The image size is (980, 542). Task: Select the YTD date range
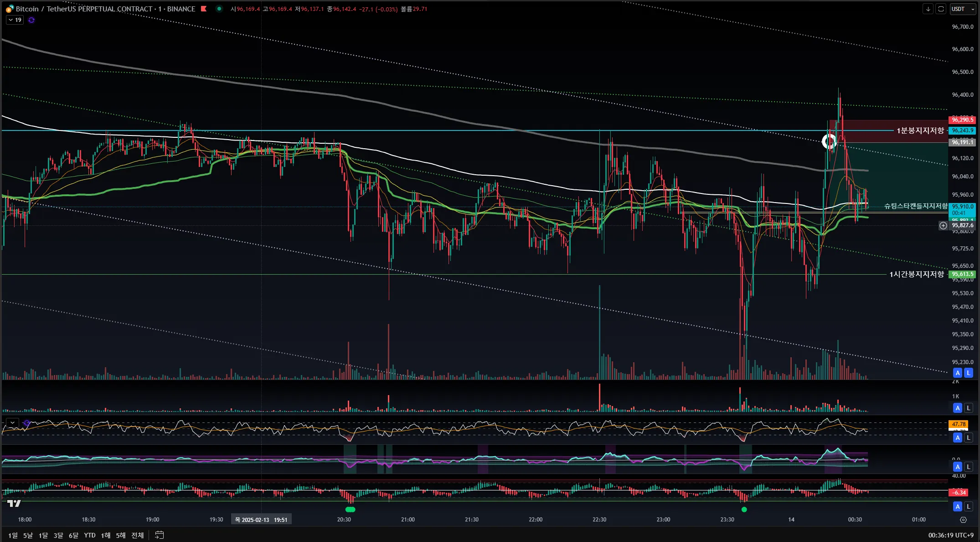coord(90,535)
